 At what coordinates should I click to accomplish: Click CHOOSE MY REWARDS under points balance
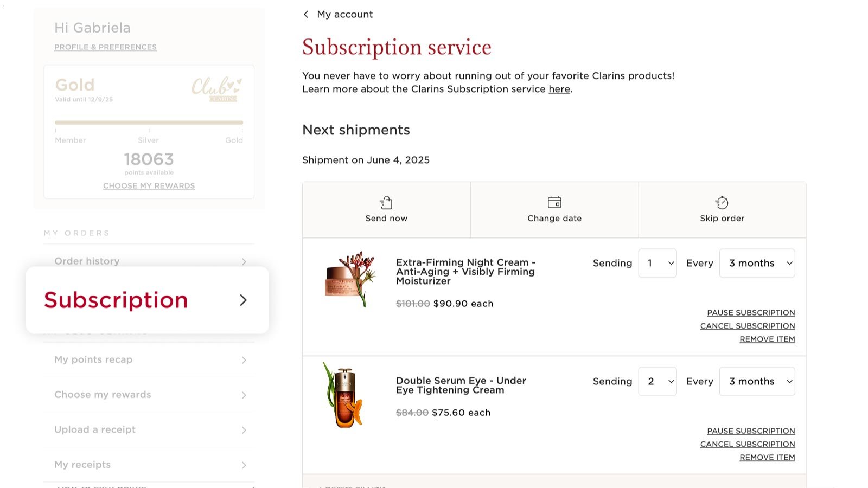point(149,185)
